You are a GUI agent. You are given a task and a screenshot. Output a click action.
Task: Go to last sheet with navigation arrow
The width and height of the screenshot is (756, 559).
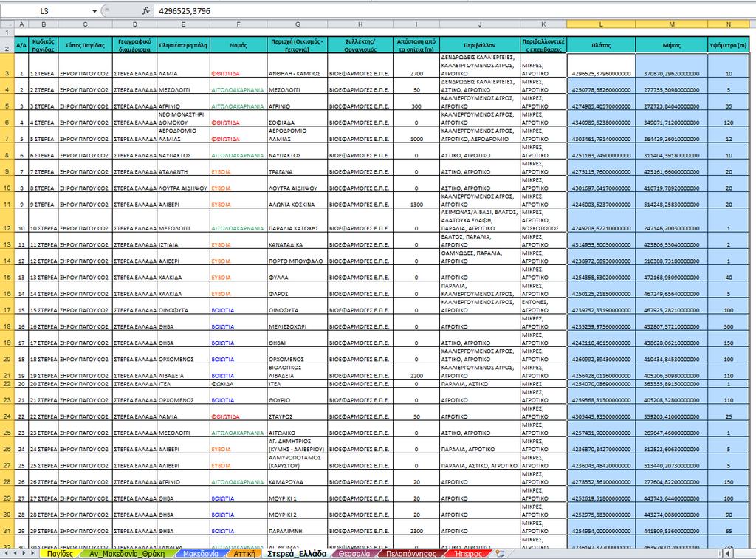click(x=32, y=553)
